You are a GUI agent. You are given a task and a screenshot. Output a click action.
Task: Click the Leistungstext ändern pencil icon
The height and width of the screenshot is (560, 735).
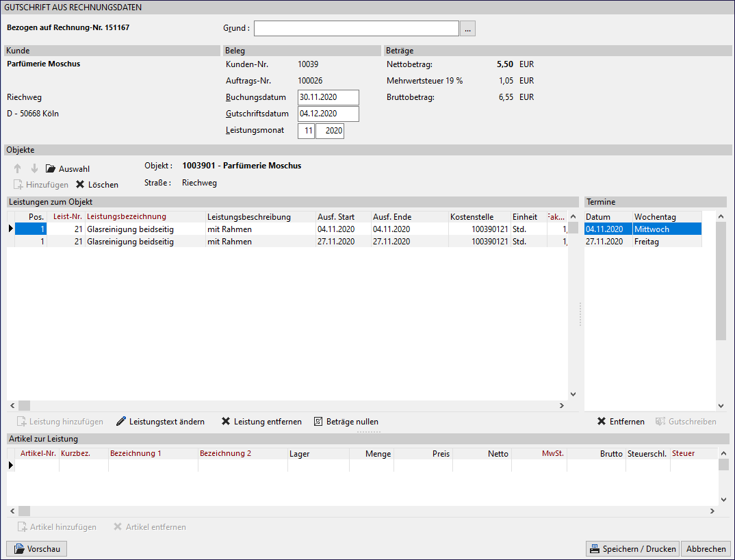tap(121, 422)
